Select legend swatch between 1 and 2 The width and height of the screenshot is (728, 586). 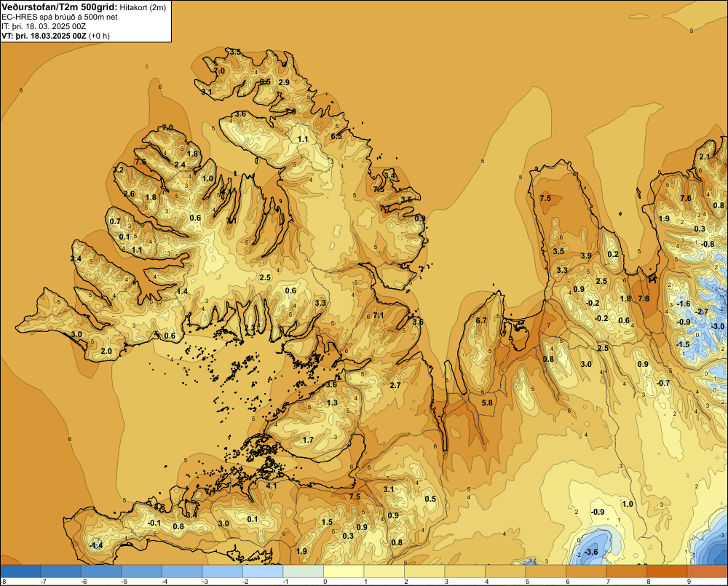pos(384,571)
